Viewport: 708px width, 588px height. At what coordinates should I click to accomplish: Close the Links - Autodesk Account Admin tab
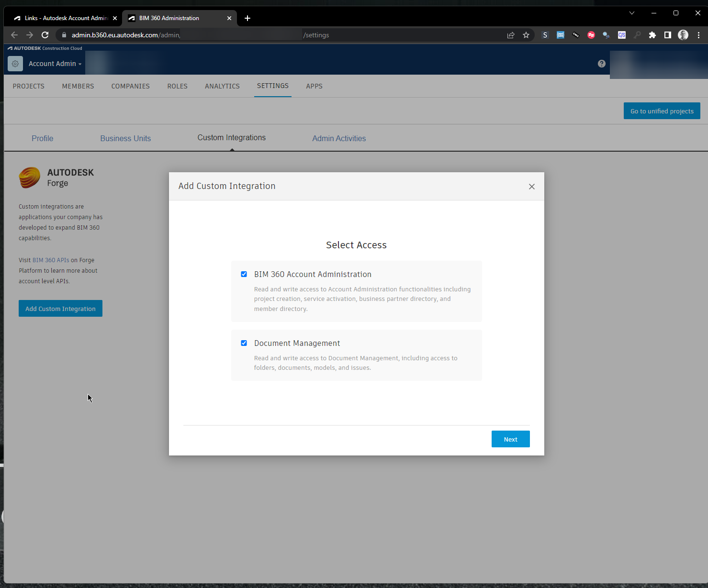pos(115,18)
